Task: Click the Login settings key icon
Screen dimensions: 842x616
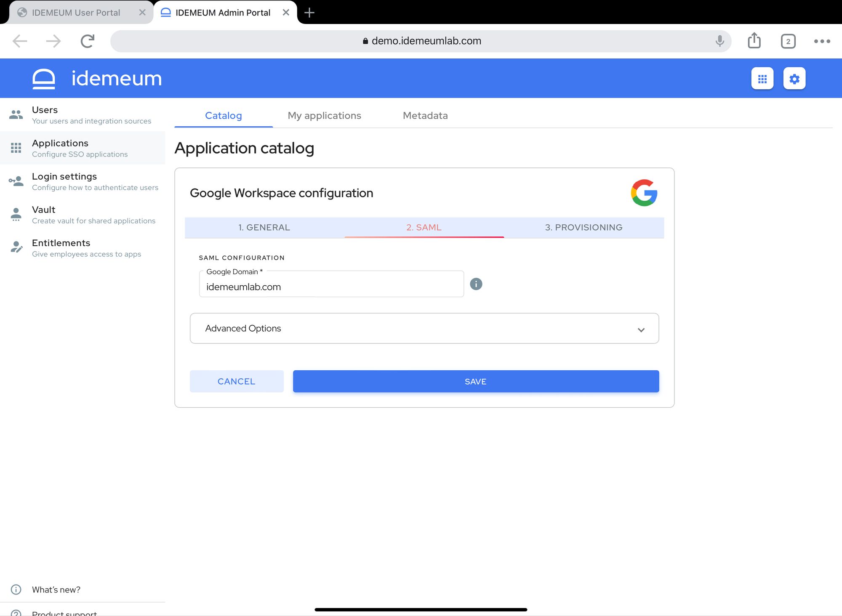Action: coord(16,181)
